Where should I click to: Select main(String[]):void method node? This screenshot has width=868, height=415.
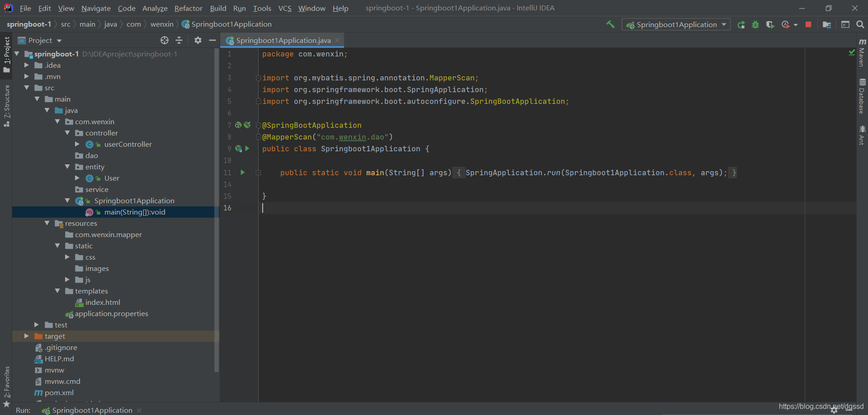(134, 212)
